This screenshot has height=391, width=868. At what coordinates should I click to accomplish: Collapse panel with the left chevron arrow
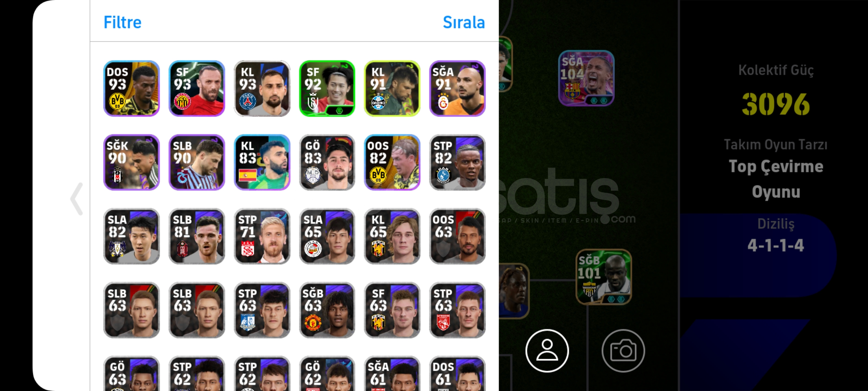[x=76, y=199]
